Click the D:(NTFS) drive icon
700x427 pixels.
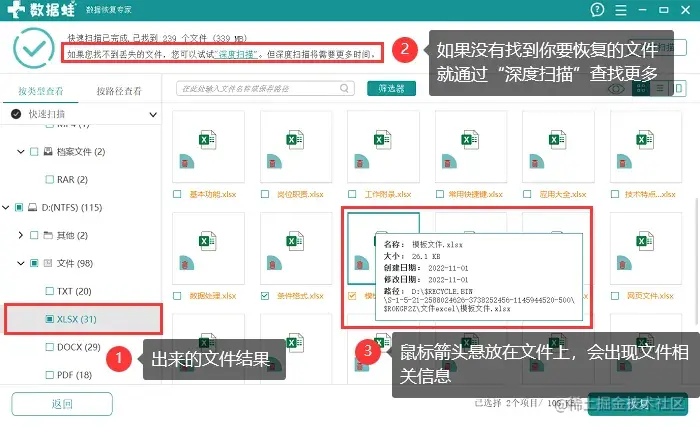tap(33, 207)
